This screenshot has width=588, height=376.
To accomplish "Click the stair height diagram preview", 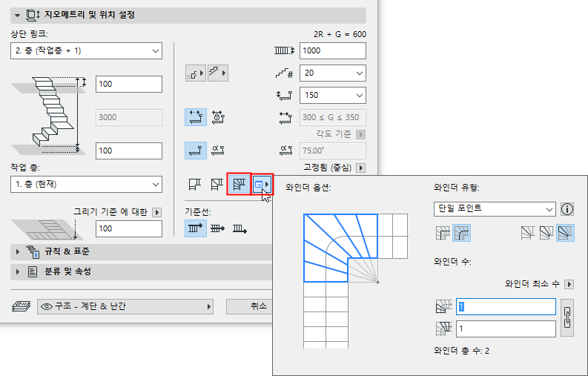I will click(49, 115).
